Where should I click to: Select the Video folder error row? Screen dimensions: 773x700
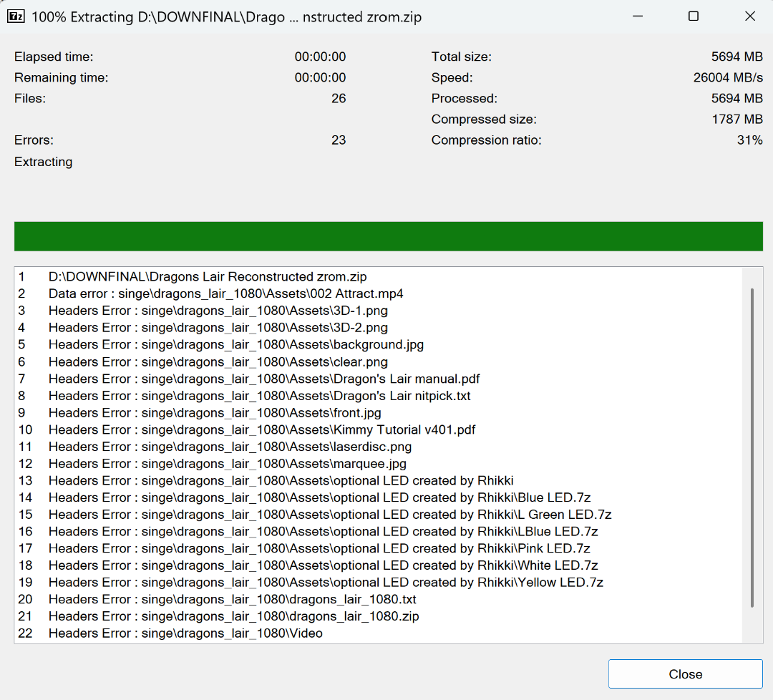click(185, 633)
